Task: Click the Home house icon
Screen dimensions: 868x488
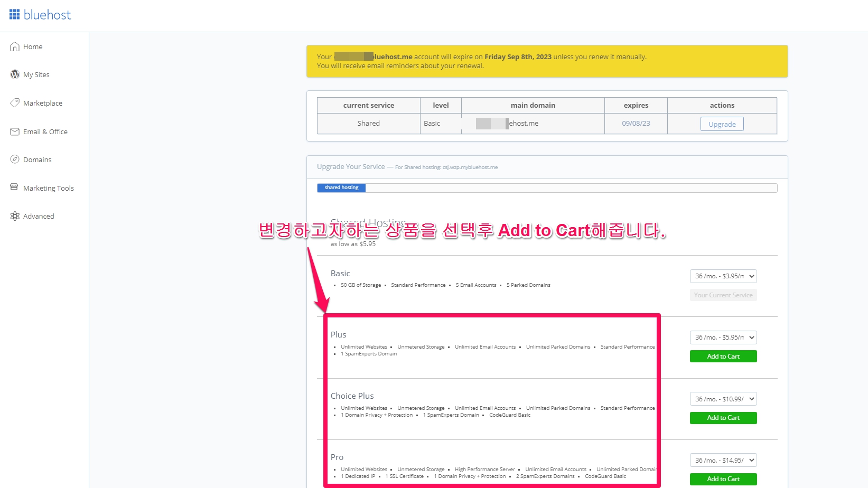Action: (x=15, y=46)
